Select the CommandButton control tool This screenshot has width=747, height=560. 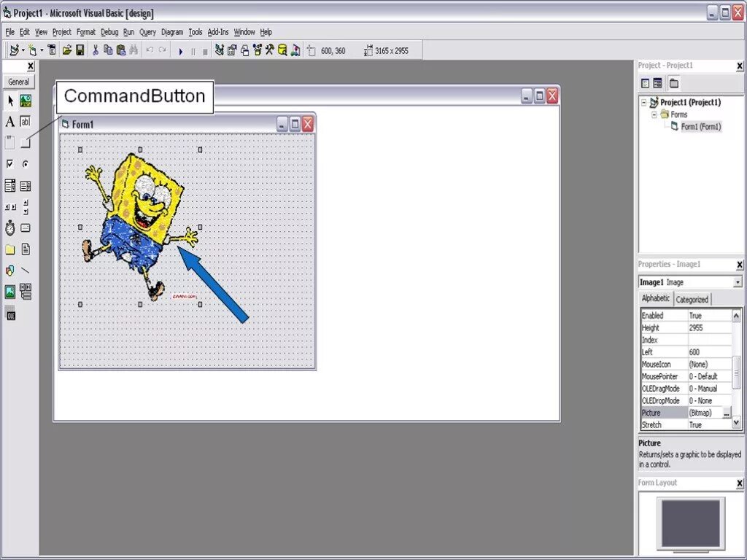click(x=26, y=142)
